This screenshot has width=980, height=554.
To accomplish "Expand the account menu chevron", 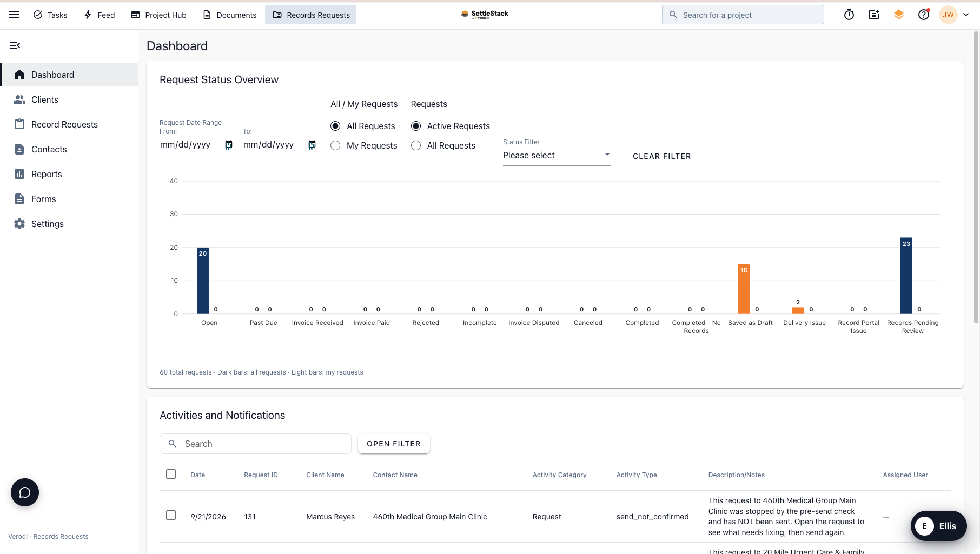I will coord(966,15).
